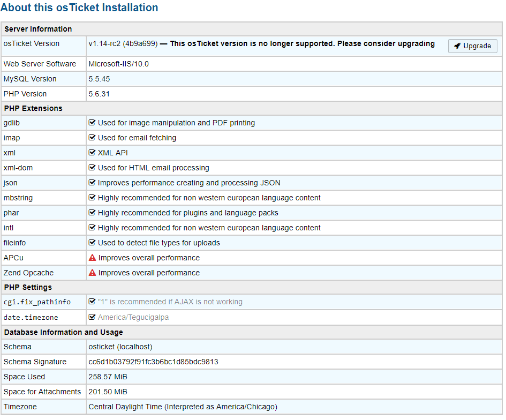Click the 'Zend Opcache' extension name
Screen dimensions: 506x420
[x=28, y=273]
